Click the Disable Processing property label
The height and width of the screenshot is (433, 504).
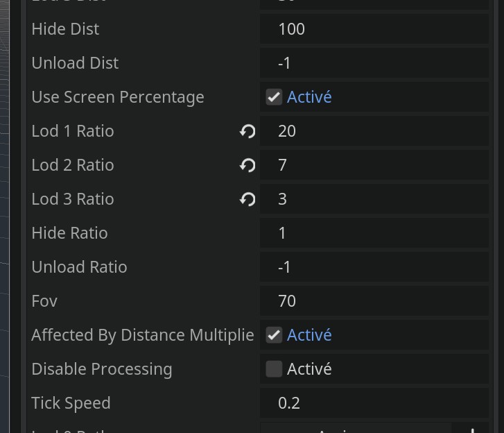[102, 369]
